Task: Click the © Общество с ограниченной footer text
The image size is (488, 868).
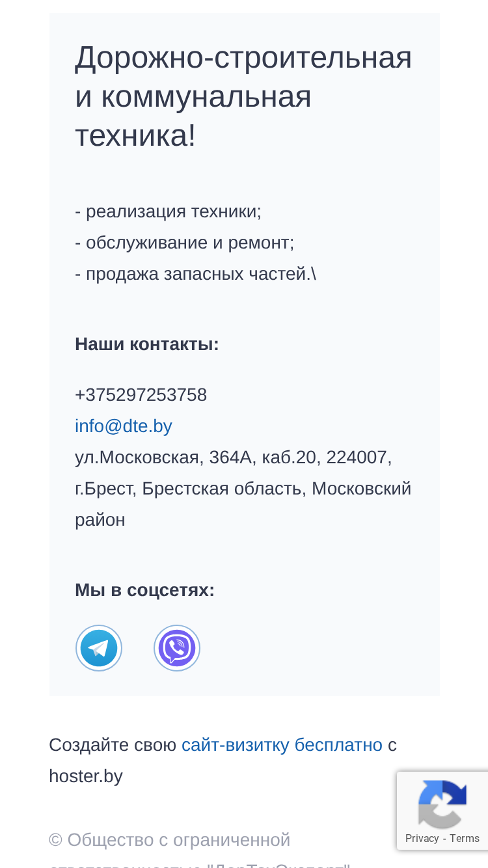Action: click(x=169, y=840)
